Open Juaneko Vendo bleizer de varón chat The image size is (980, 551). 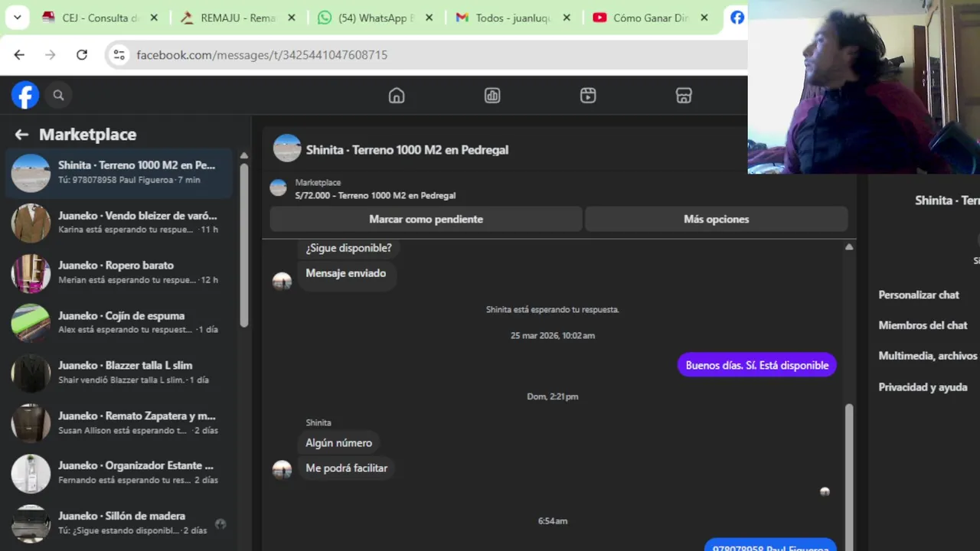pyautogui.click(x=119, y=223)
